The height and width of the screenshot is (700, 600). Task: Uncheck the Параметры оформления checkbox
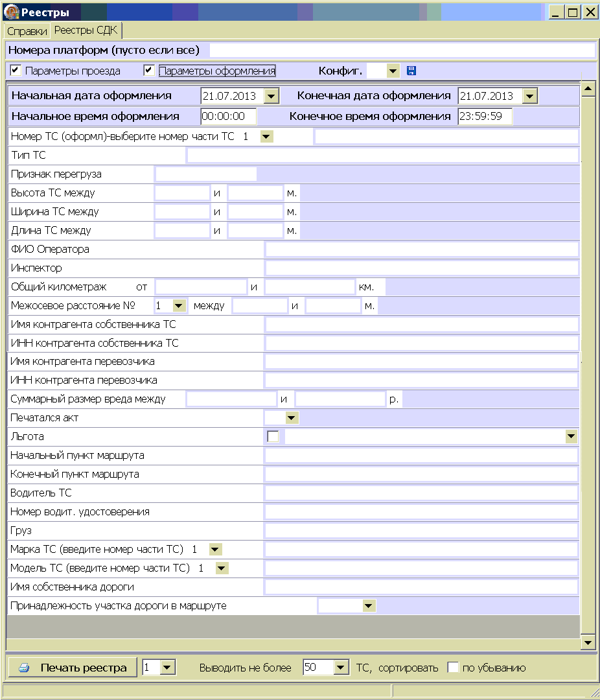[150, 70]
